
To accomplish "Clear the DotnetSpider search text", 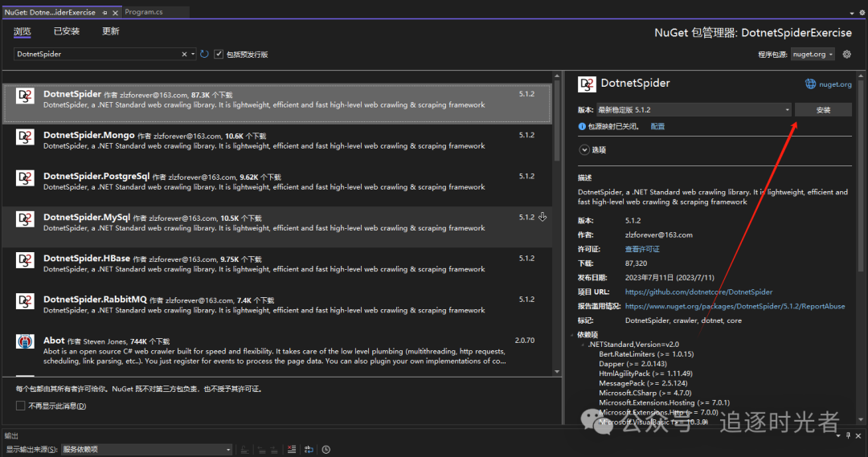I will [184, 55].
